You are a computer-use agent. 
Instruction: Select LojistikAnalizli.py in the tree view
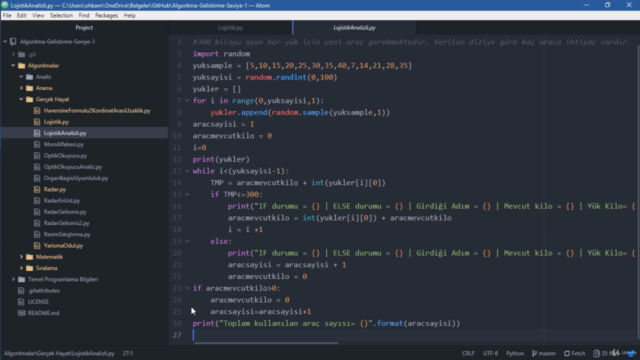[65, 133]
